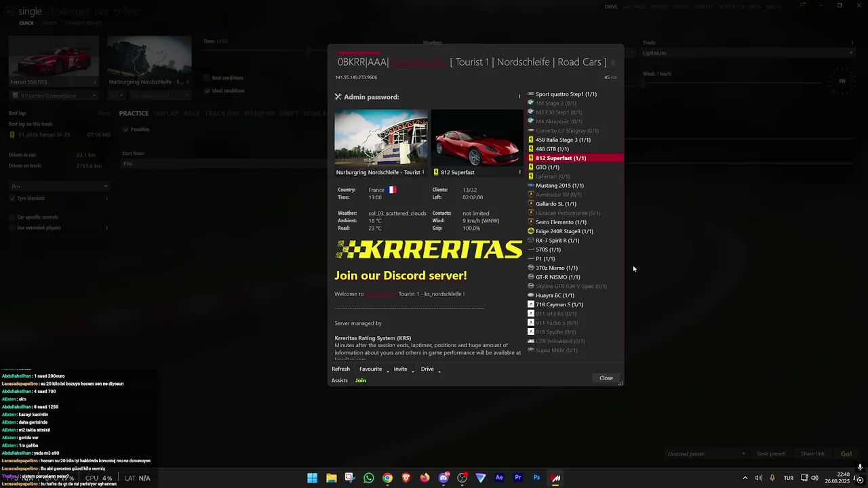
Task: Click the TUR language indicator
Action: pyautogui.click(x=789, y=478)
